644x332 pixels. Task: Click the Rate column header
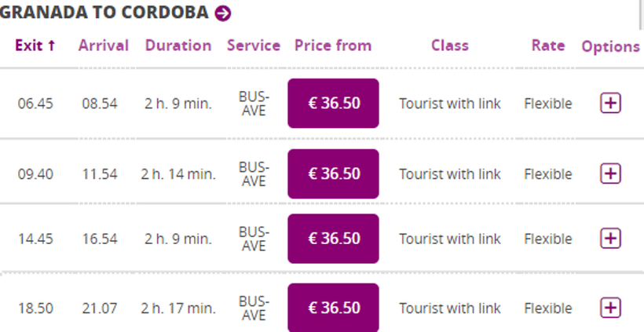click(x=547, y=46)
